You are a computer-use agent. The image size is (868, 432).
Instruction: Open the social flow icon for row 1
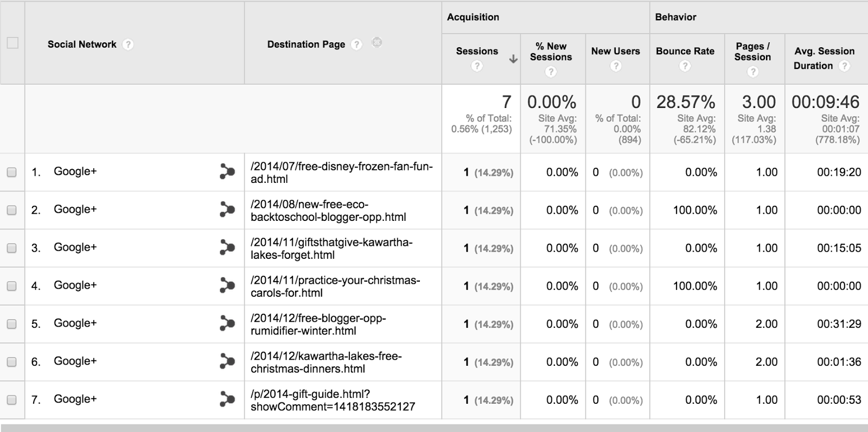[x=227, y=172]
